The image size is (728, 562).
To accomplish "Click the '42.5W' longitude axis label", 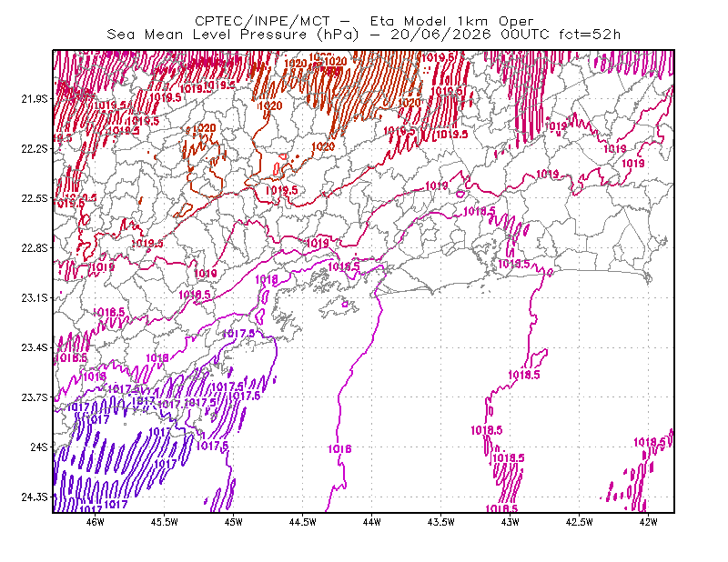I will click(x=580, y=522).
